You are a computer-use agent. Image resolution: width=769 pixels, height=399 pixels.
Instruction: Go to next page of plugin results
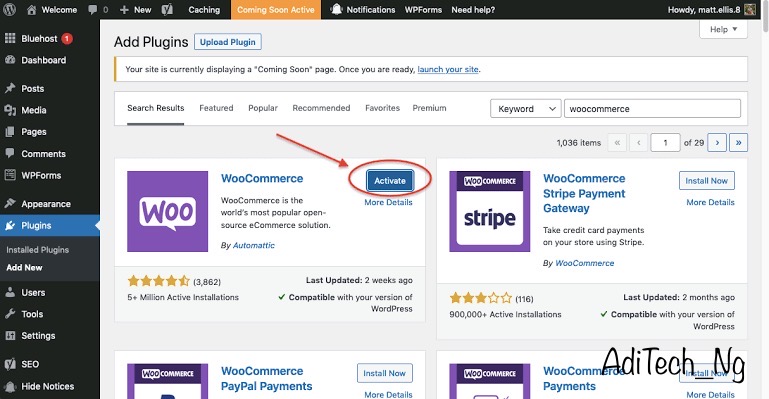click(717, 143)
